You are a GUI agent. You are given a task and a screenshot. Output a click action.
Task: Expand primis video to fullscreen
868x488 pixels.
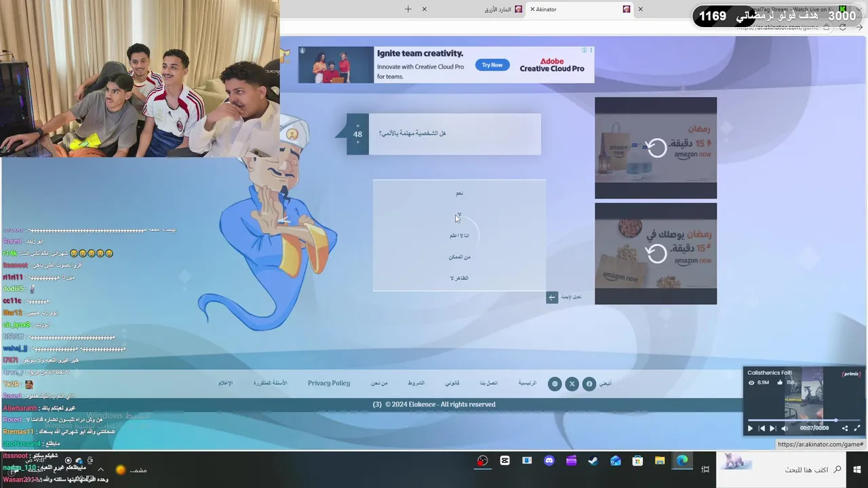coord(856,428)
